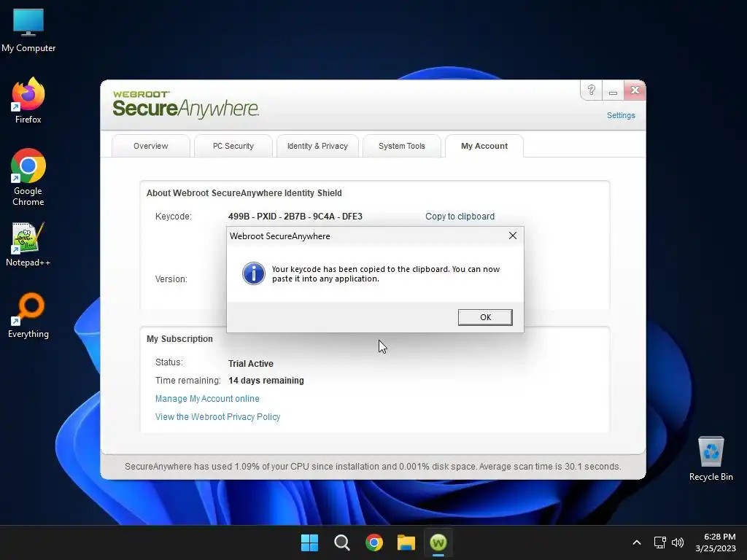Expand hidden system tray icons chevron
The height and width of the screenshot is (560, 747).
click(x=636, y=542)
